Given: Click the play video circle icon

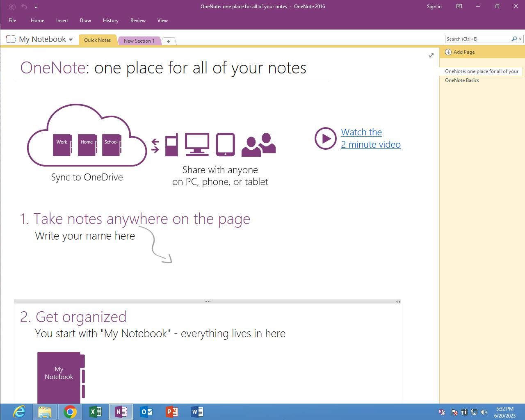Looking at the screenshot, I should pos(325,139).
